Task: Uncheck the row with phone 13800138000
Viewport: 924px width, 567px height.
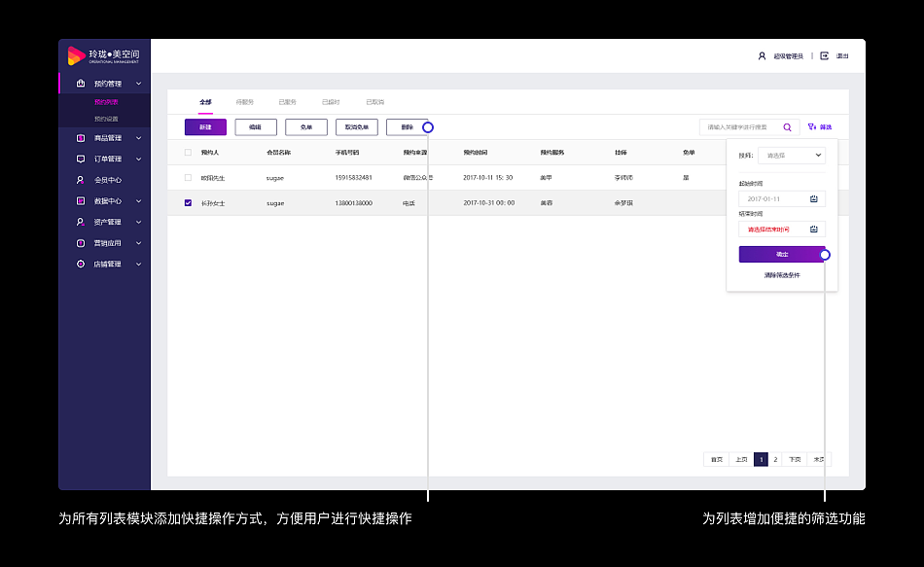Action: (x=188, y=202)
